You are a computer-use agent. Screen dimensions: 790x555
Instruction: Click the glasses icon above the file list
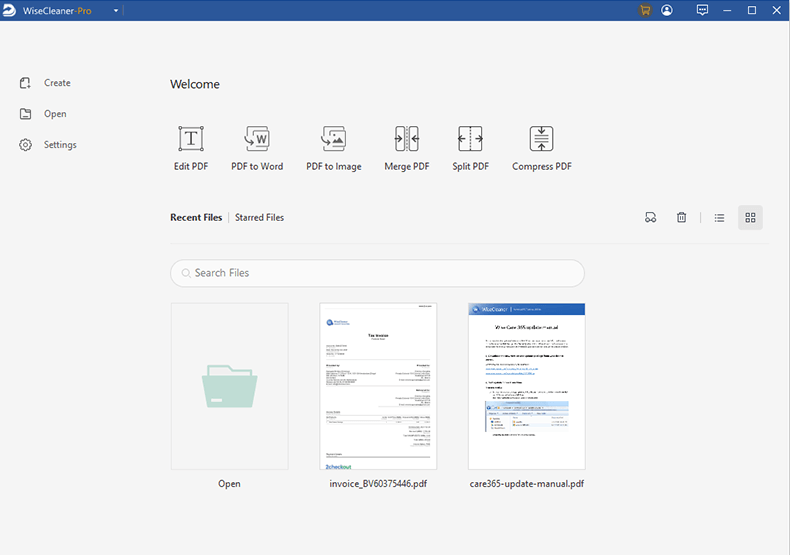pos(650,218)
